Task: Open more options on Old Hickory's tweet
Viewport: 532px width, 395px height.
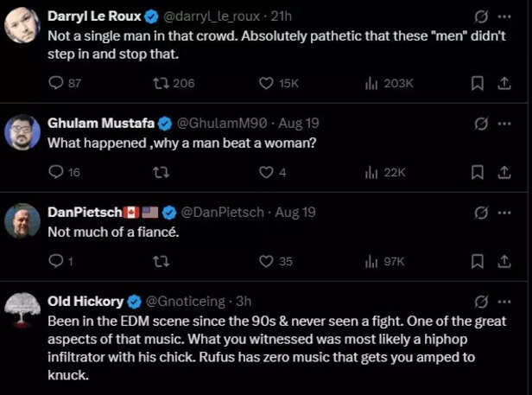Action: (505, 301)
